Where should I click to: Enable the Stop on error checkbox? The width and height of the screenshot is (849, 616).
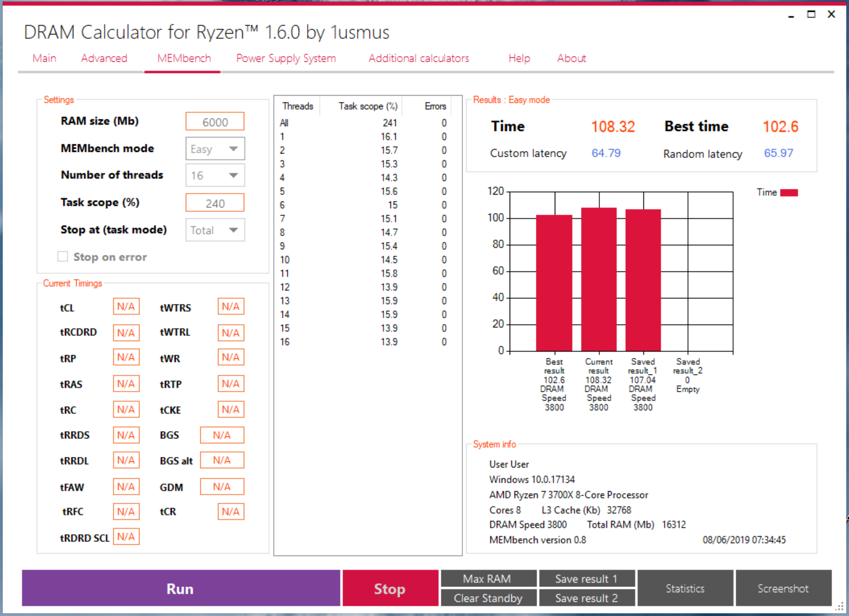pyautogui.click(x=63, y=256)
